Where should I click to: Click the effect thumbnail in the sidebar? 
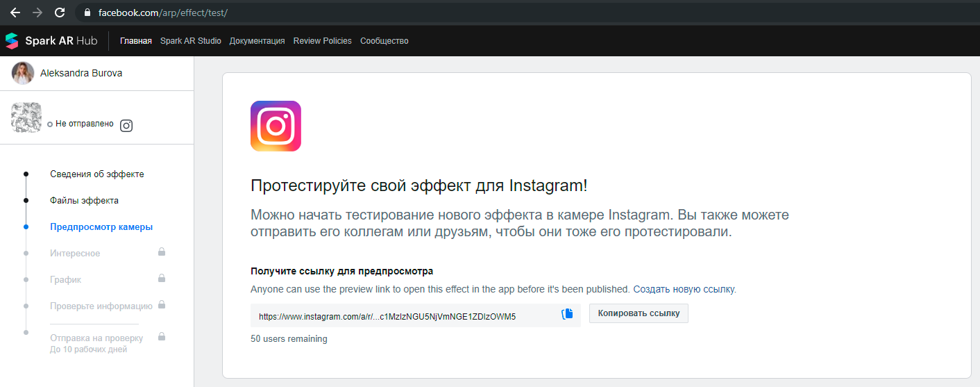(x=26, y=117)
